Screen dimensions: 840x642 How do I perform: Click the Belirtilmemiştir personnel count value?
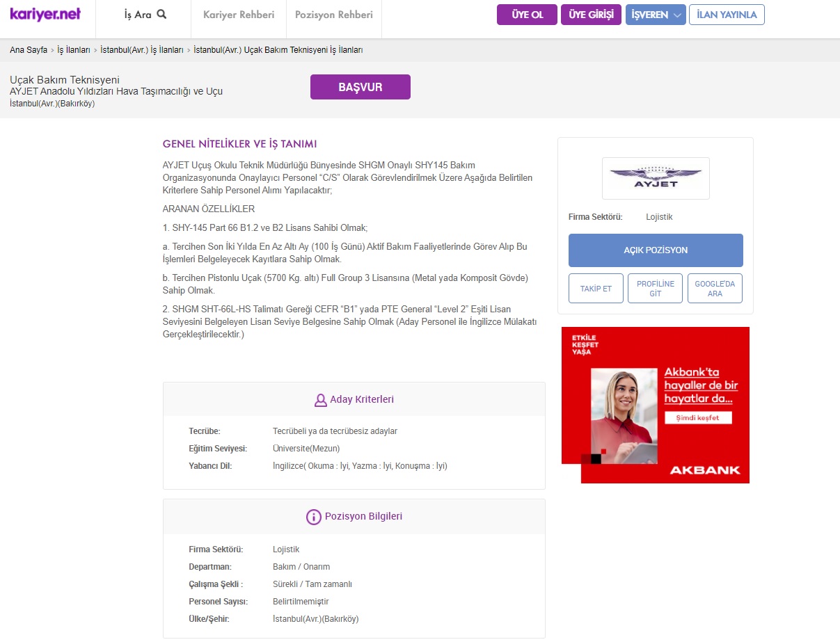(x=301, y=602)
